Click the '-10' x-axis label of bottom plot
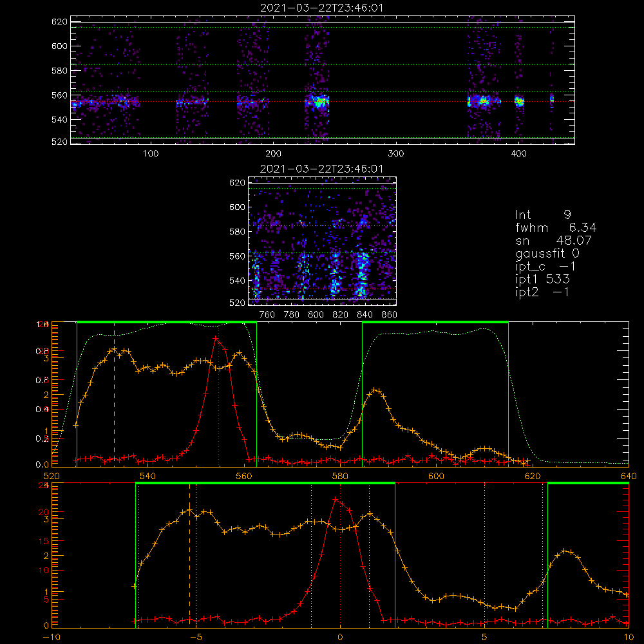 (52, 637)
